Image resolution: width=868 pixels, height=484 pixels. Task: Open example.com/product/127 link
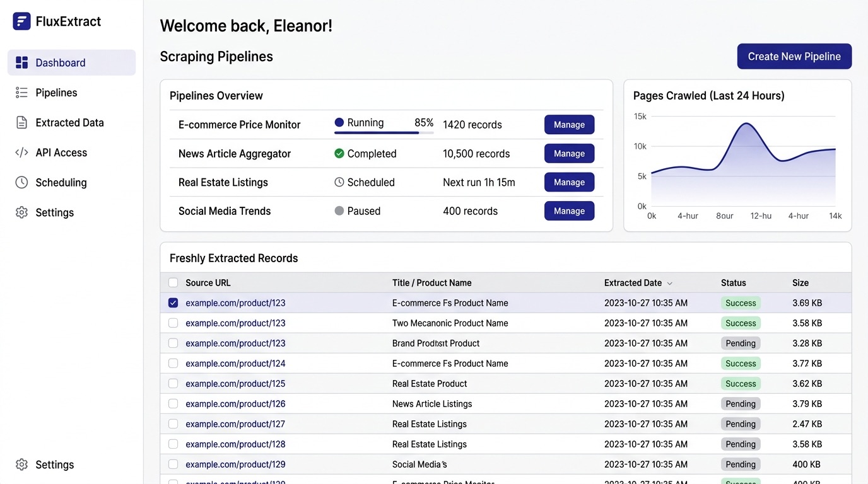[235, 424]
